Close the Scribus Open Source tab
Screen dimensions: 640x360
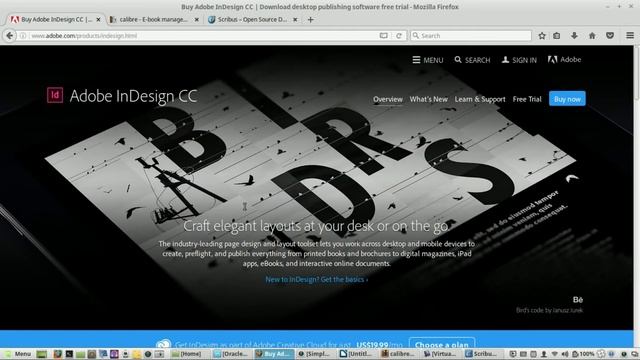point(295,20)
